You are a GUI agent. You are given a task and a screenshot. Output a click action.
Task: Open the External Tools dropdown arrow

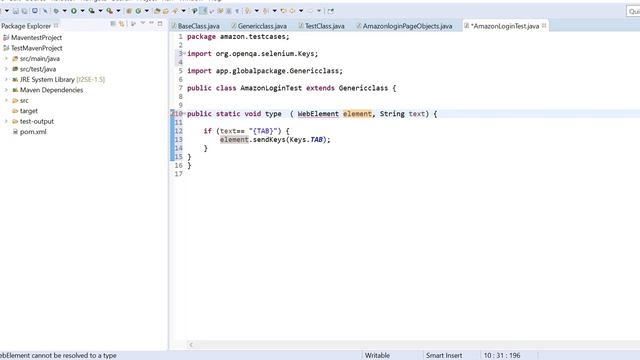pyautogui.click(x=118, y=11)
